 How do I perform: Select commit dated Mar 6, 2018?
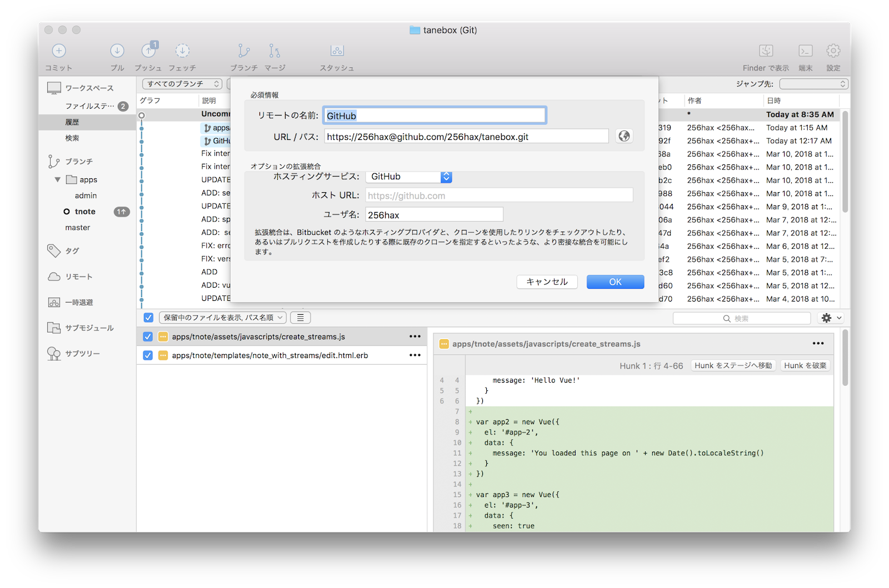coord(801,247)
